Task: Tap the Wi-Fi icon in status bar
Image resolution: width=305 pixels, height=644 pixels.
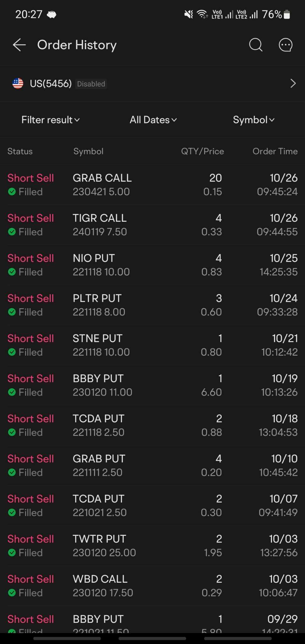Action: 202,14
